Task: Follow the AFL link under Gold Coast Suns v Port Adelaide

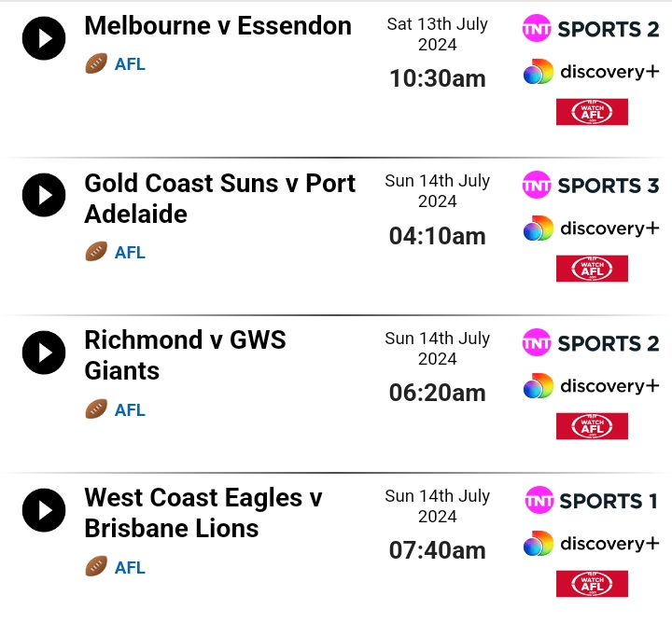Action: [130, 253]
